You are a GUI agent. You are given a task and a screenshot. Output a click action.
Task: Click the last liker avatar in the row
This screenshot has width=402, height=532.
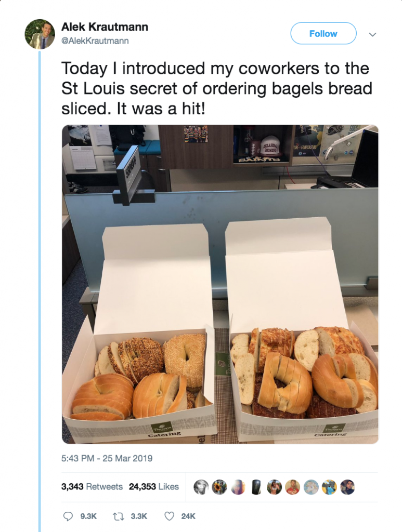347,487
